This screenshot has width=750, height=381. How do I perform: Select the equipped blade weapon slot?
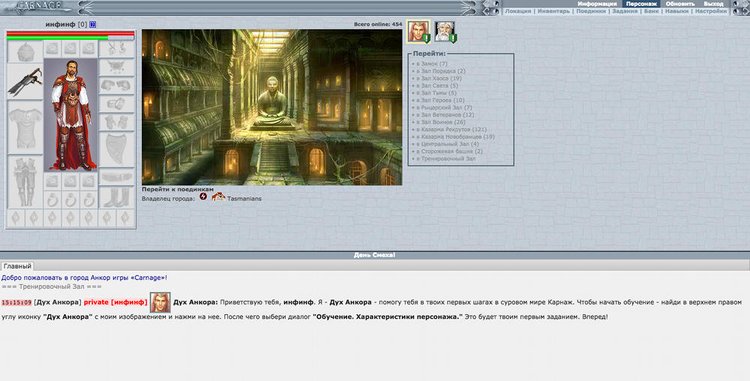[25, 81]
